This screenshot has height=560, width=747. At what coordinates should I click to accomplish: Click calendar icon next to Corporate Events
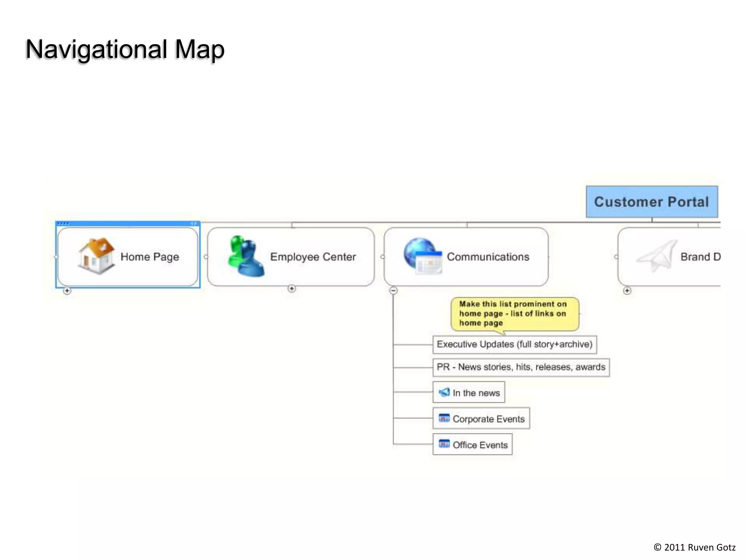(x=444, y=418)
